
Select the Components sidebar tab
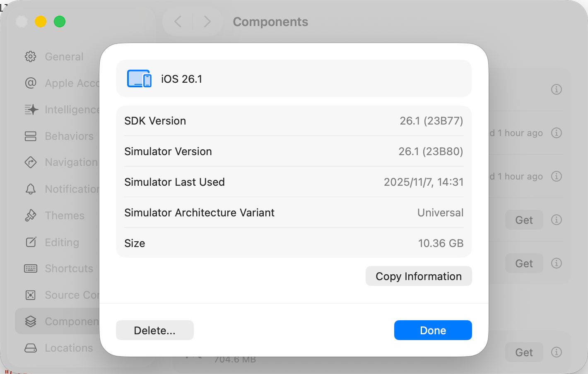pyautogui.click(x=58, y=321)
